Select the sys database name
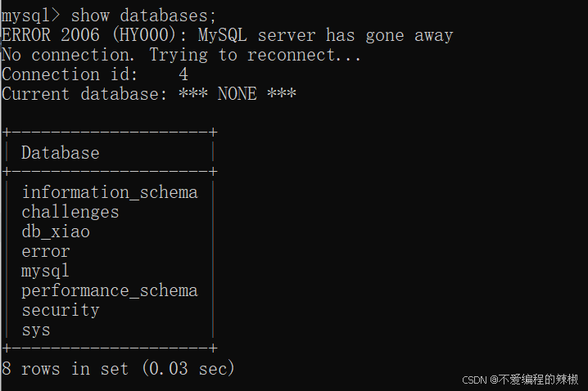This screenshot has width=588, height=391. tap(36, 330)
